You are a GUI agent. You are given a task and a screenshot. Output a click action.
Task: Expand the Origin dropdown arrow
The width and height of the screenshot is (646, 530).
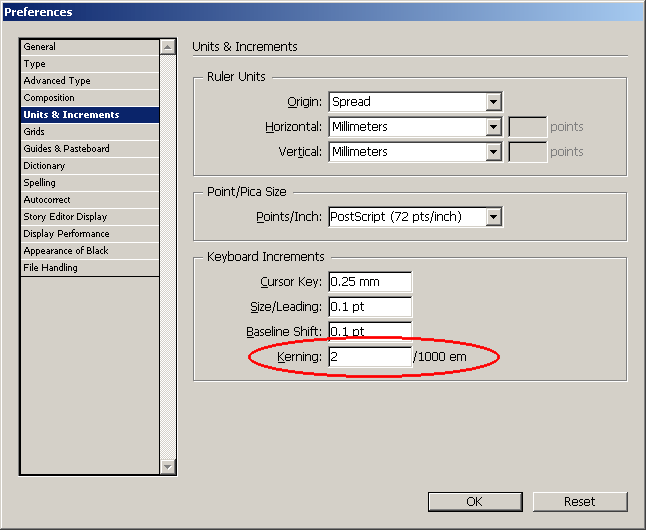pos(493,102)
